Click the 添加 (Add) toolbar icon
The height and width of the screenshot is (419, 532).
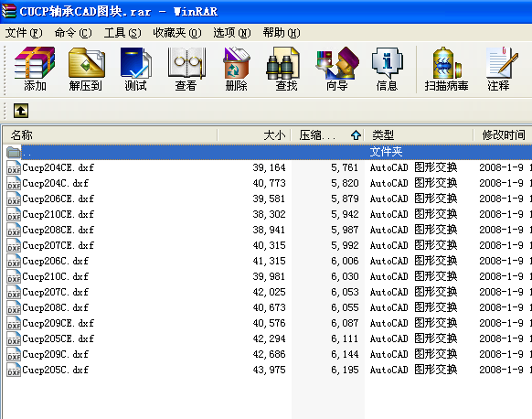click(35, 69)
